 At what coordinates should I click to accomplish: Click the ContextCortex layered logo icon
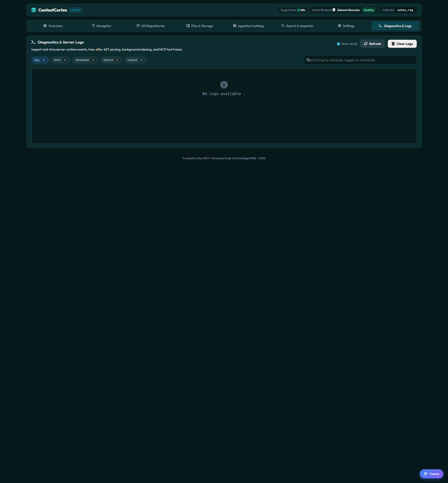pos(34,10)
